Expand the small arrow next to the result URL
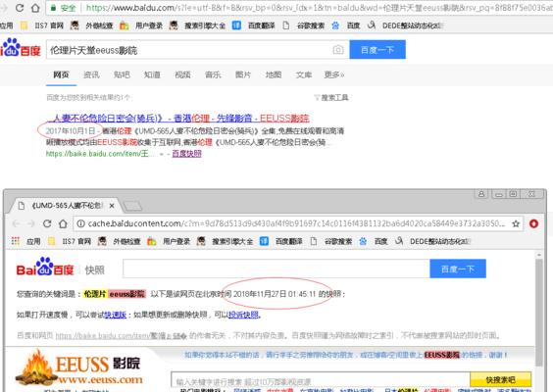Viewport: 553px width, 392px height. pos(162,154)
